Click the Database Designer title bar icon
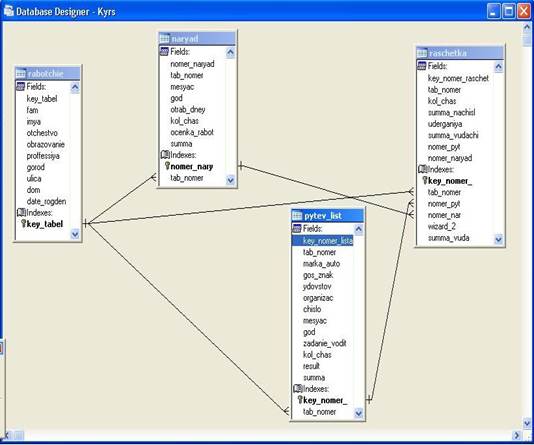The width and height of the screenshot is (534, 445). click(9, 11)
